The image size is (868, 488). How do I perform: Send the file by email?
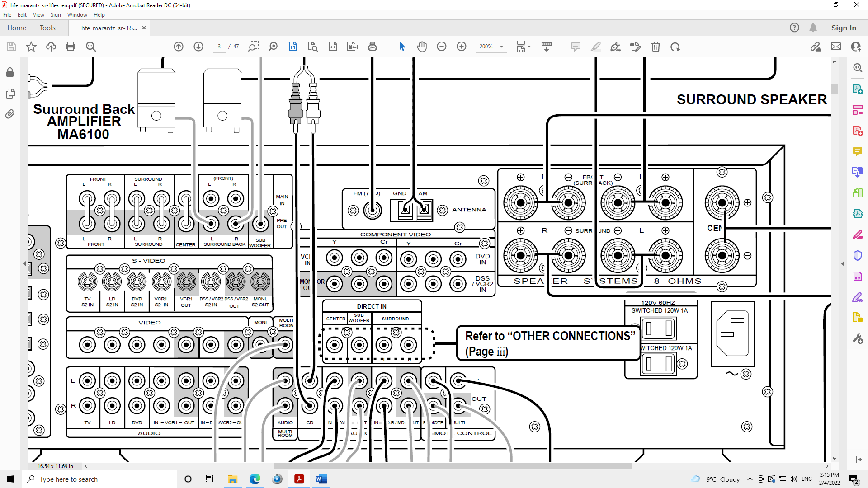click(836, 47)
